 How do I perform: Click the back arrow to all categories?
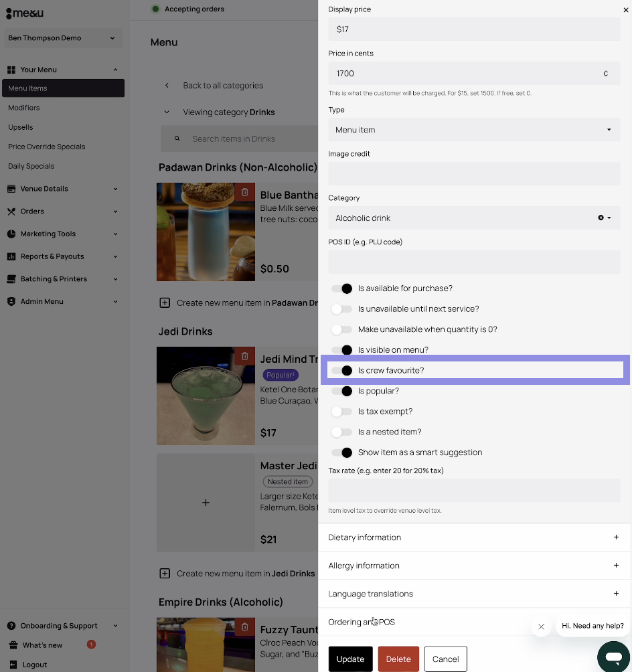(x=167, y=85)
